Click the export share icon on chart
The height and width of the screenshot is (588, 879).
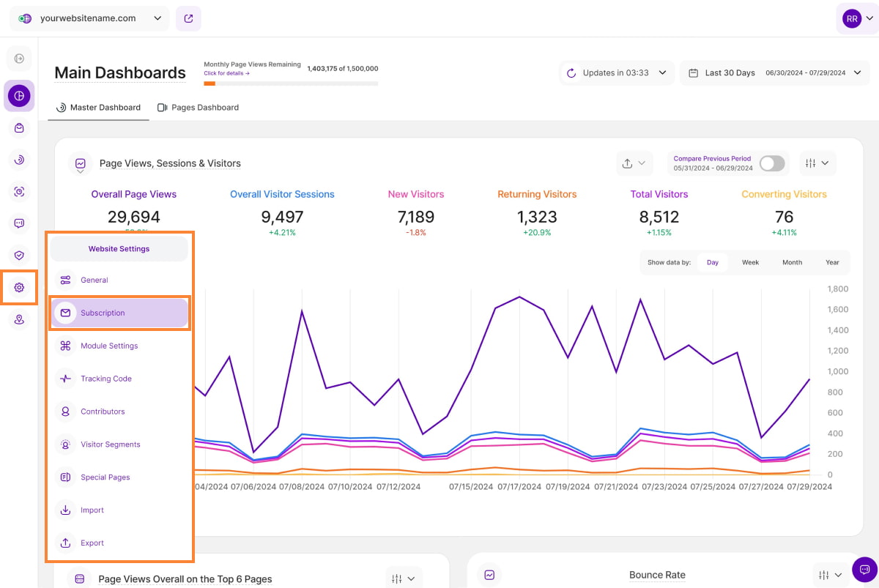634,163
